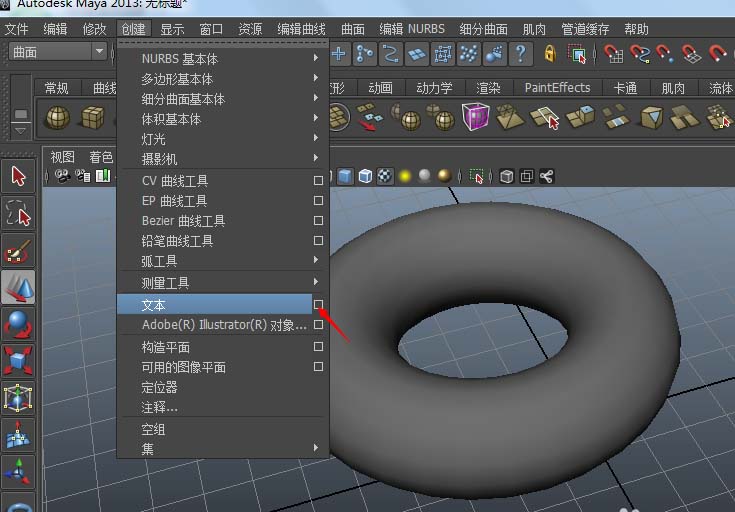Open the menu set dropdown 曲面
The image size is (735, 512).
pos(58,52)
